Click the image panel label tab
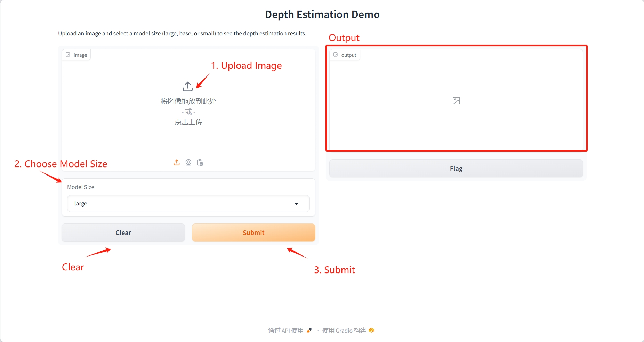This screenshot has width=644, height=342. pyautogui.click(x=77, y=55)
